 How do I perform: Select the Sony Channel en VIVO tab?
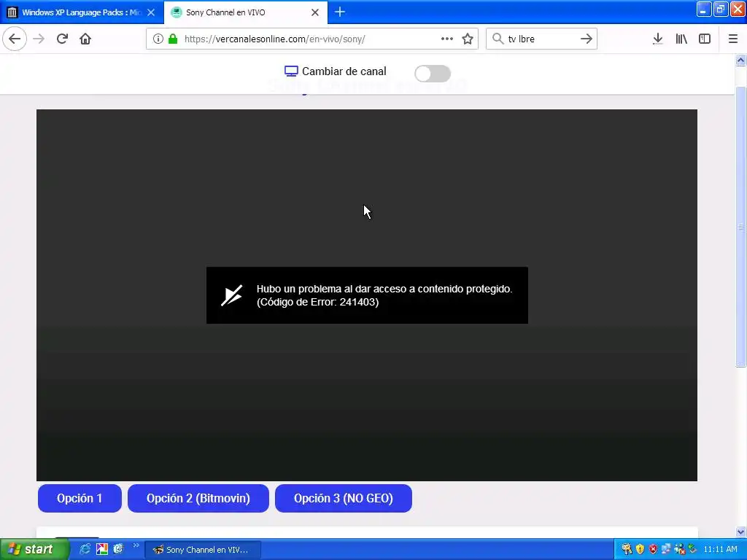[246, 12]
